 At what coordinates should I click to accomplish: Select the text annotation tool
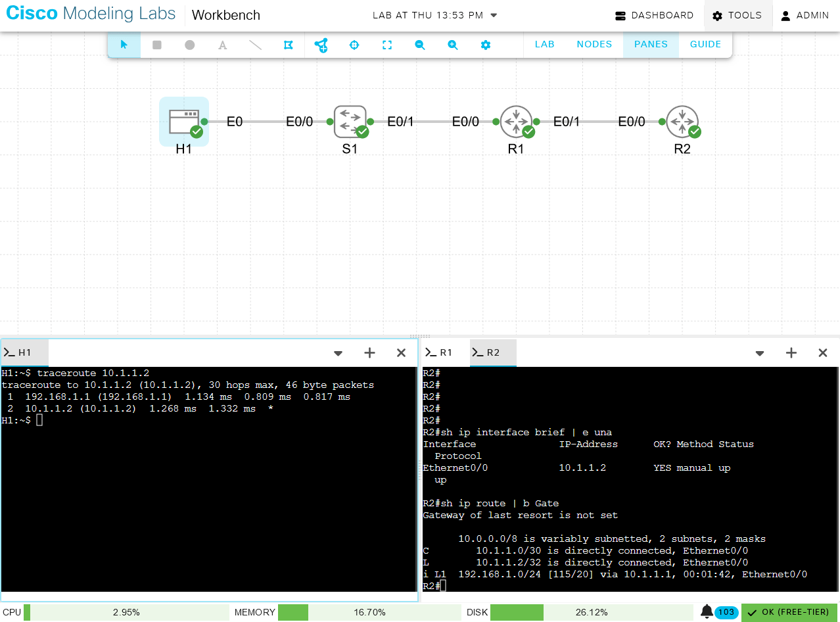pyautogui.click(x=223, y=45)
